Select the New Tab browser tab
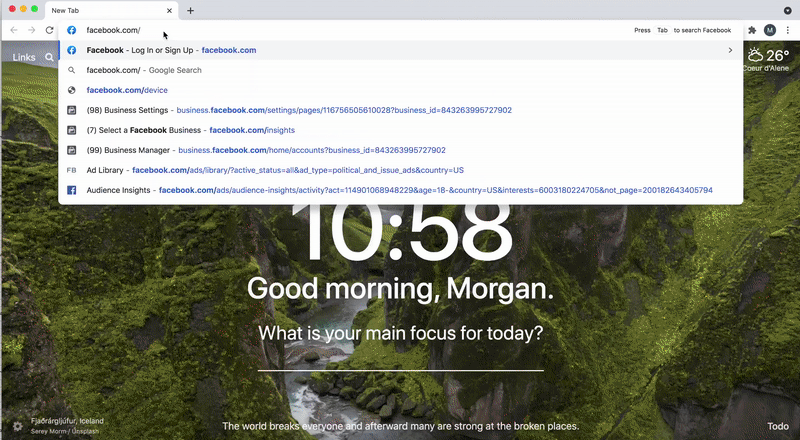 click(x=110, y=10)
